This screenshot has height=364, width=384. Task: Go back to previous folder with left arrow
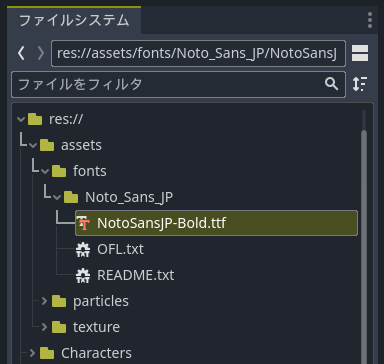[21, 53]
